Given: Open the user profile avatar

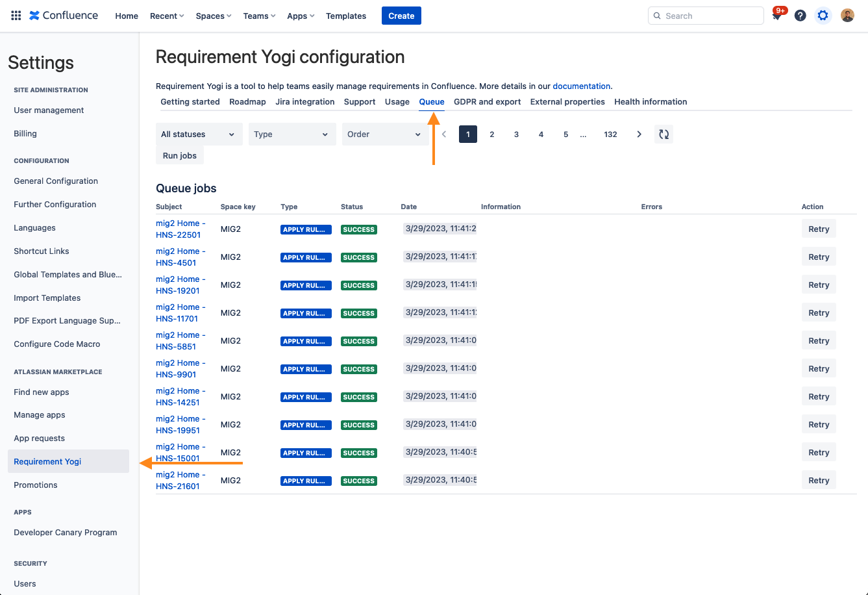Looking at the screenshot, I should coord(847,16).
